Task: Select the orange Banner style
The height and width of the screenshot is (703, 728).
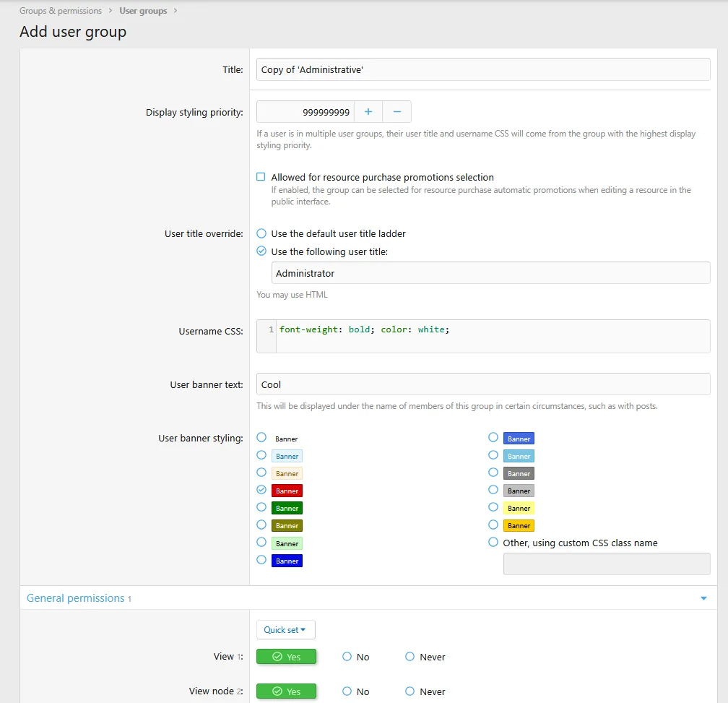Action: click(x=493, y=525)
